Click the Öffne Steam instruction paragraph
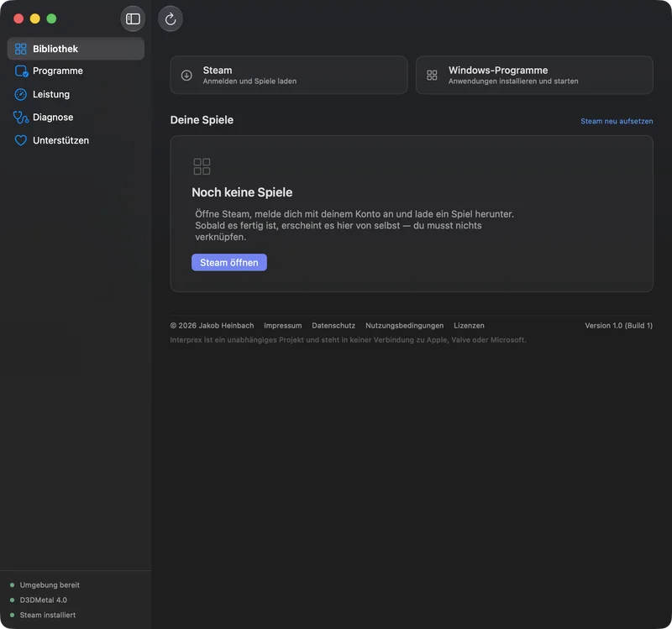Viewport: 672px width, 629px height. [354, 225]
